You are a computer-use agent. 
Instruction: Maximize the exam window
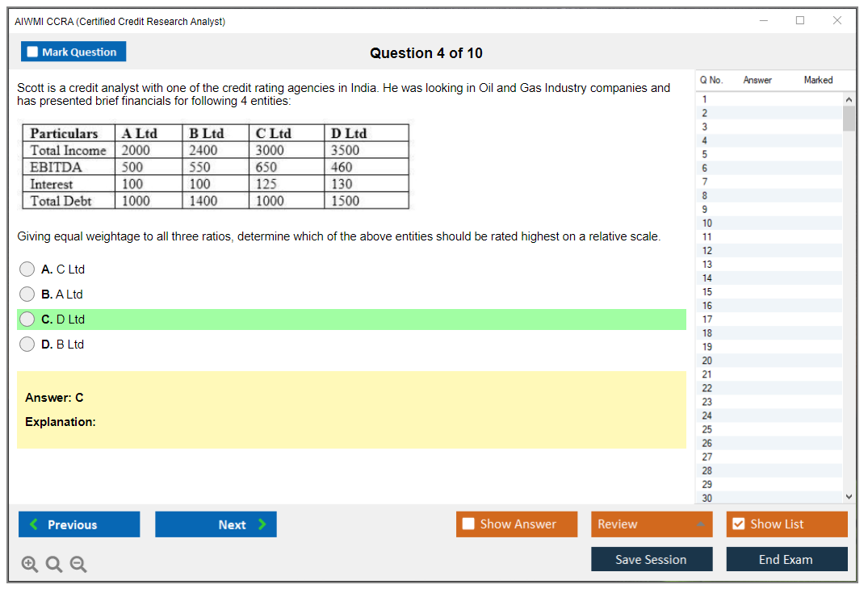[800, 21]
